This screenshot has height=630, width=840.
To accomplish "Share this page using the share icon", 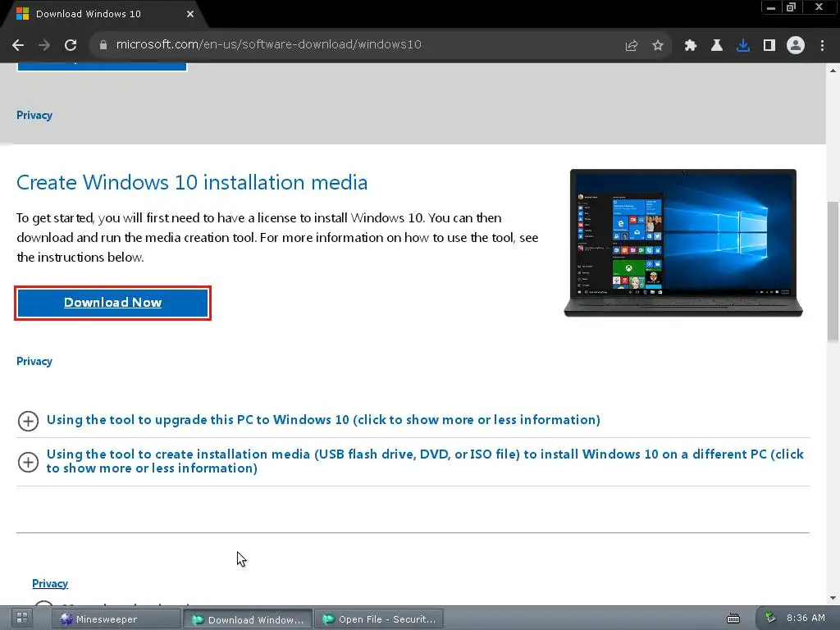I will 632,46.
